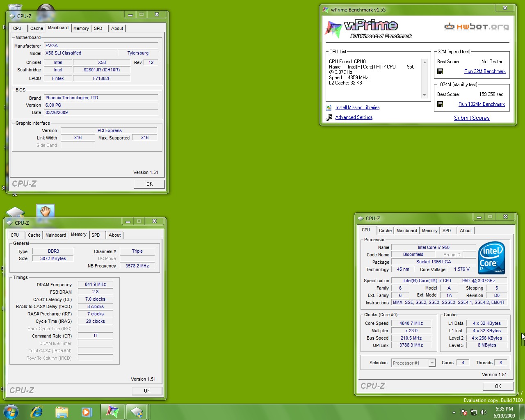This screenshot has height=420, width=525.
Task: Switch to CPU-Z taskbar button
Action: pos(137,412)
